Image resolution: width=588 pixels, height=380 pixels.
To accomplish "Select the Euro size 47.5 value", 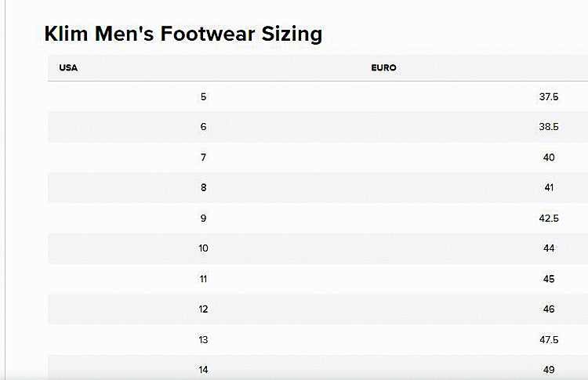I will 549,339.
